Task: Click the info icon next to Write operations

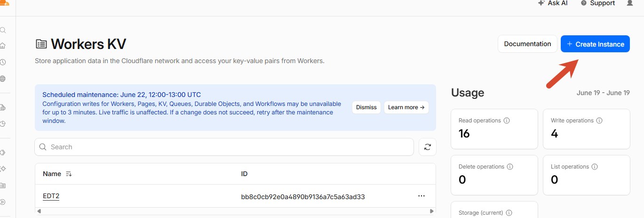Action: pos(599,121)
